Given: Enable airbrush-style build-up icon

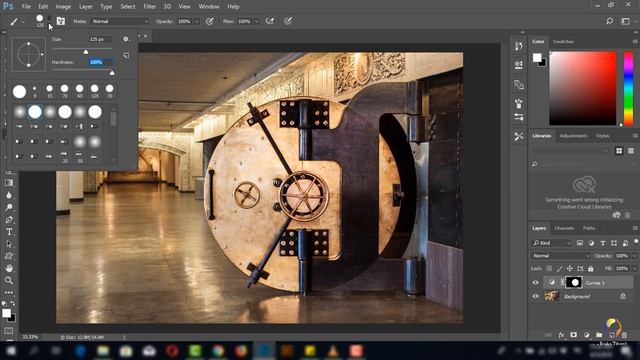Looking at the screenshot, I should coord(270,21).
